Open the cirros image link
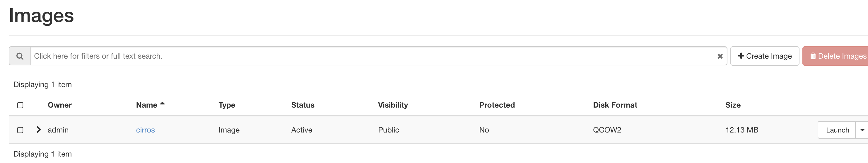Image resolution: width=868 pixels, height=163 pixels. pos(145,130)
